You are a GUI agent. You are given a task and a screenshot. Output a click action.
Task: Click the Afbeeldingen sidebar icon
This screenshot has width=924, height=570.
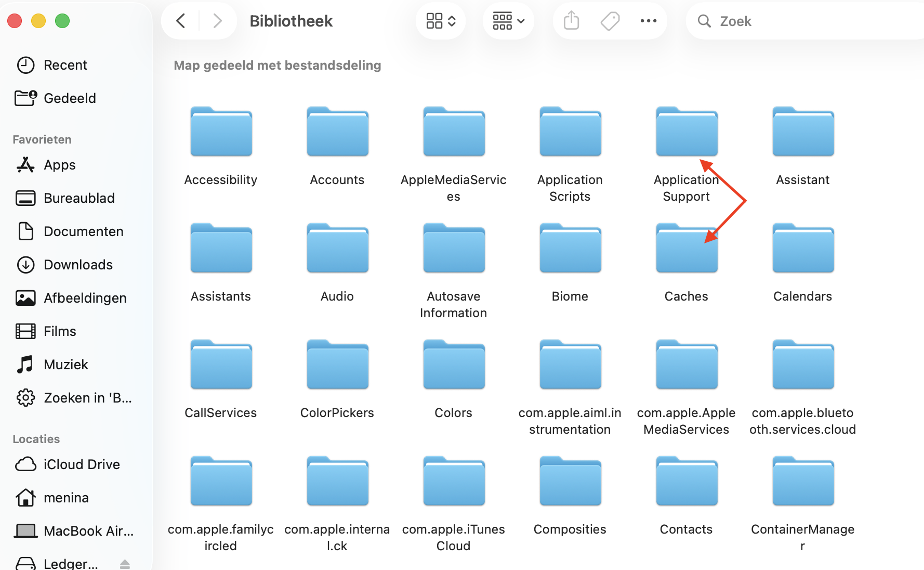(x=25, y=297)
